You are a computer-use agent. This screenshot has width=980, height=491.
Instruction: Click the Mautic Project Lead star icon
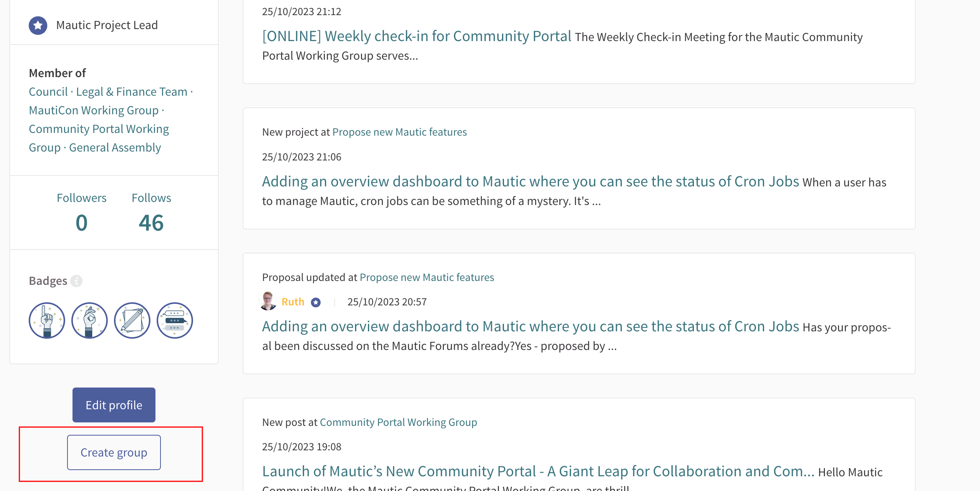click(x=38, y=25)
